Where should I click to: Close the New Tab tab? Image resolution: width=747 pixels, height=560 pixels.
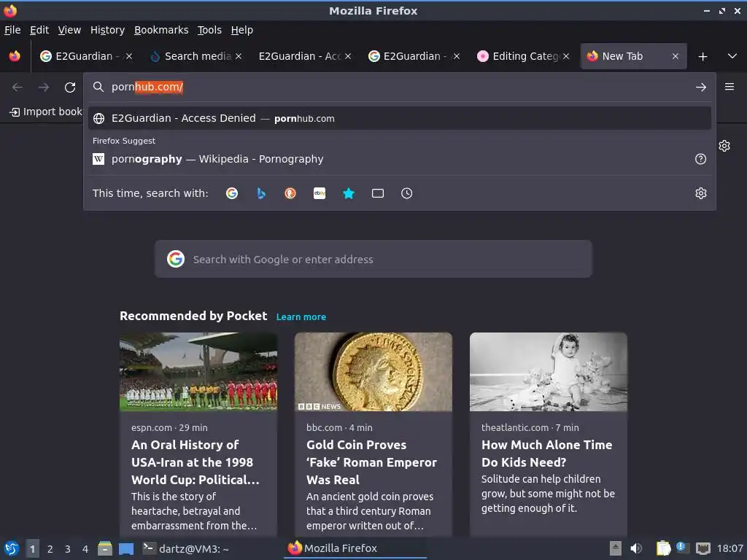pyautogui.click(x=675, y=56)
